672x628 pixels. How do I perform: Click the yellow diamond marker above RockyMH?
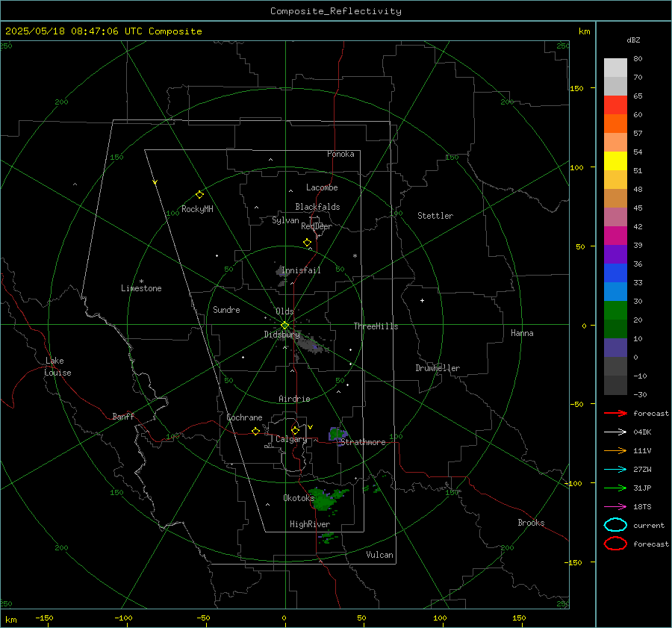[199, 195]
